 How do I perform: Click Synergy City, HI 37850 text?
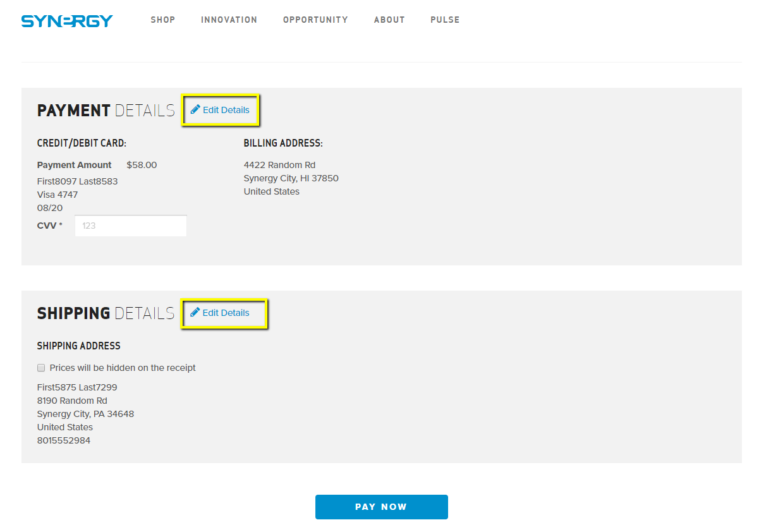click(291, 178)
